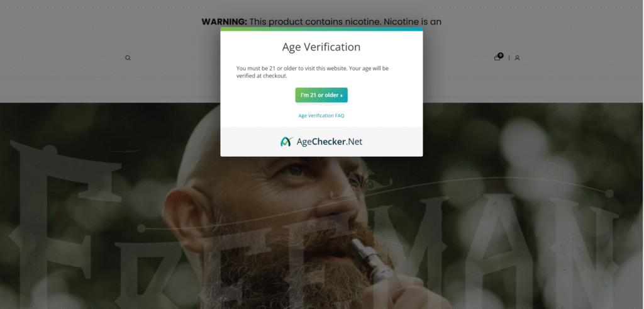
Task: Click the Age Verification heading
Action: tap(321, 47)
